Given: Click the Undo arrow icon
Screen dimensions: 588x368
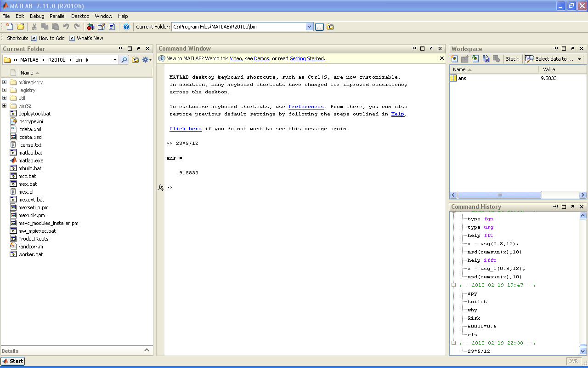Looking at the screenshot, I should tap(66, 27).
